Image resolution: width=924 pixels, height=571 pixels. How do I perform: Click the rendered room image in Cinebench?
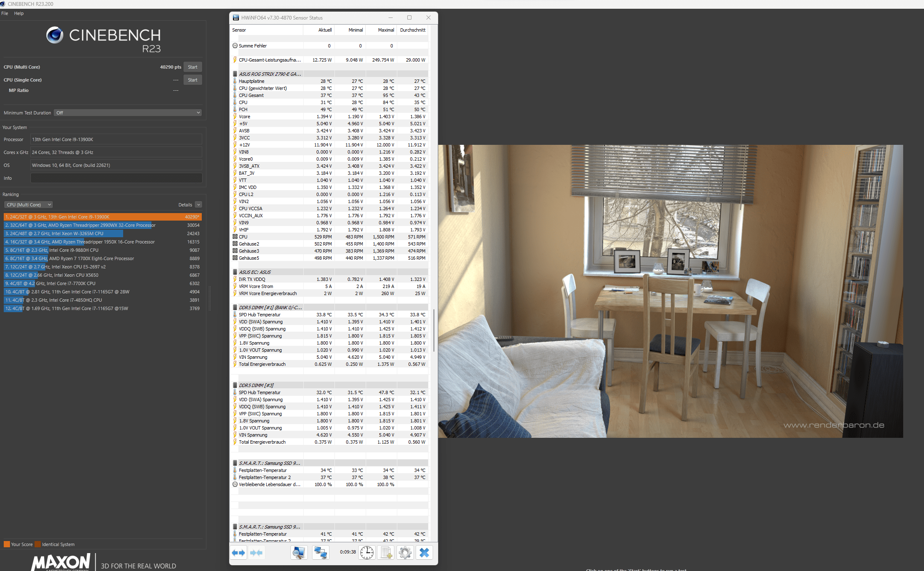(670, 291)
